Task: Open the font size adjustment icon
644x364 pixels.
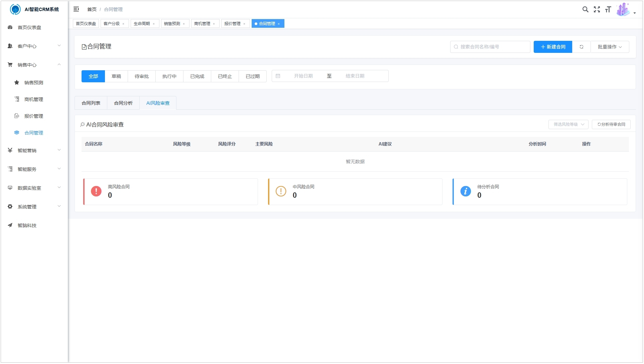Action: pos(608,9)
